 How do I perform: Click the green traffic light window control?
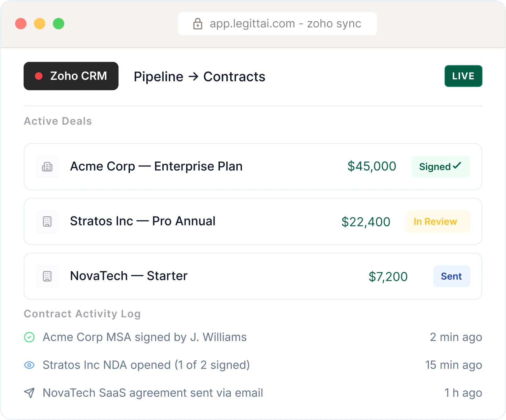point(59,23)
